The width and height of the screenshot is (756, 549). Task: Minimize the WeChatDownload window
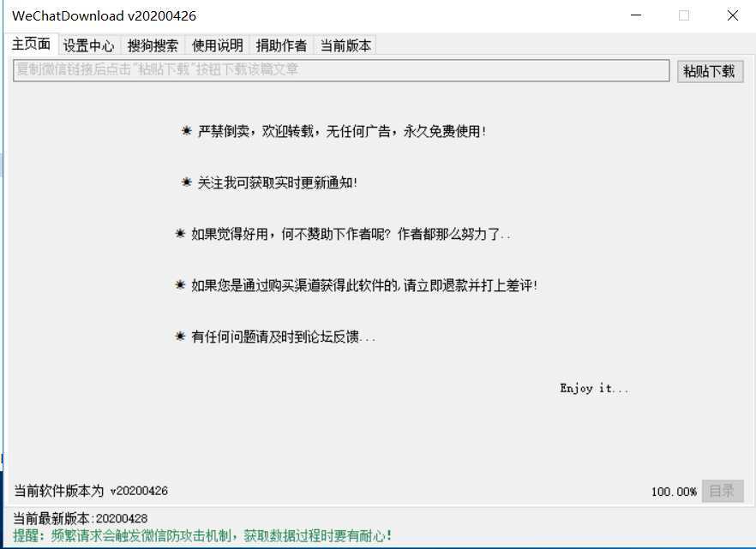636,15
